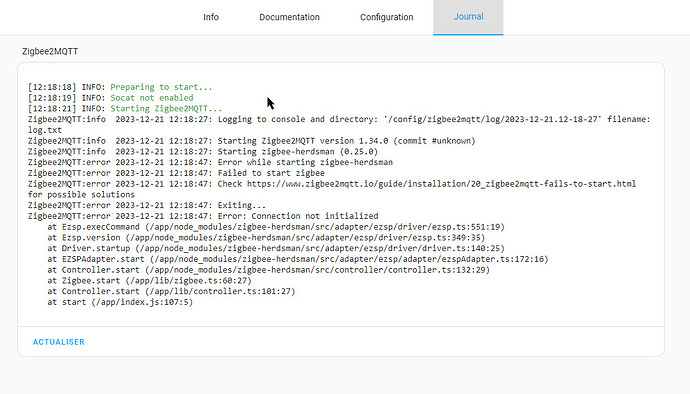The image size is (690, 394).
Task: Open the Configuration tab
Action: click(x=386, y=17)
